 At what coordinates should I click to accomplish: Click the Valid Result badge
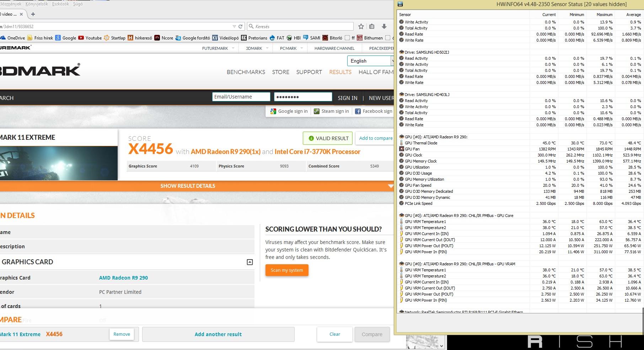pos(328,138)
